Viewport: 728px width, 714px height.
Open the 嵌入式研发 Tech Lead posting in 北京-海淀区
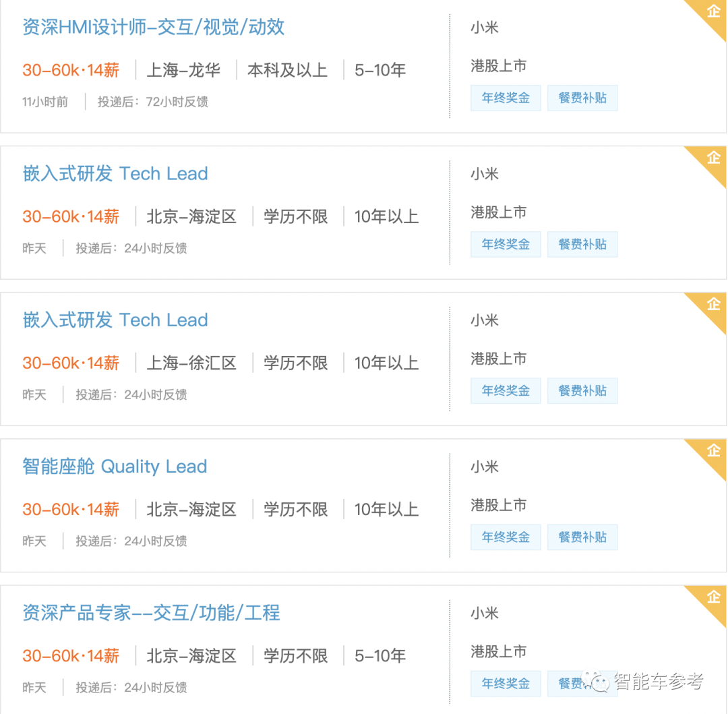pyautogui.click(x=115, y=173)
